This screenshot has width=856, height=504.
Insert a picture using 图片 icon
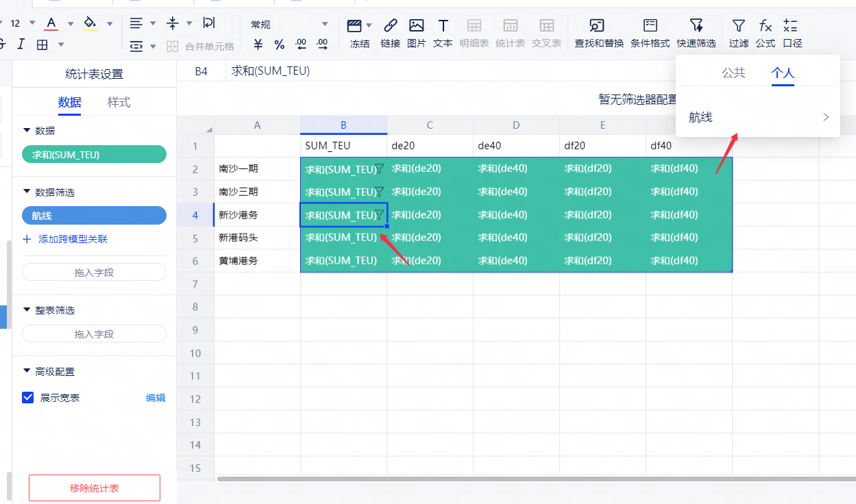coord(416,27)
